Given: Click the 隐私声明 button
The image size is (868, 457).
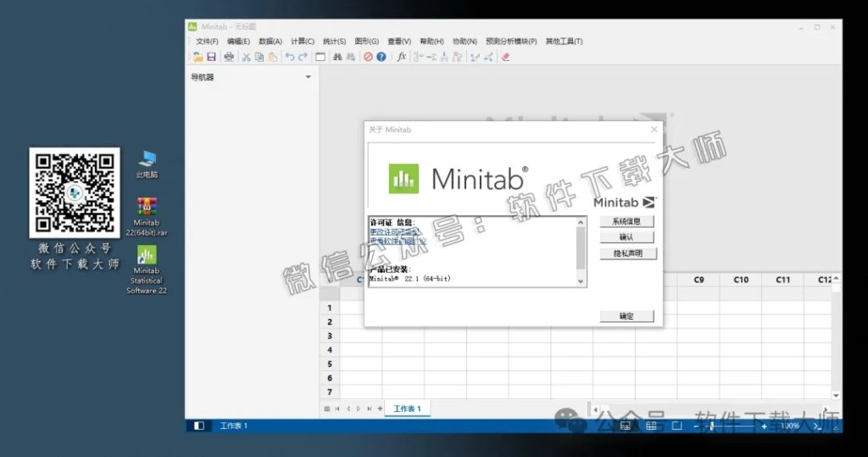Looking at the screenshot, I should [x=628, y=254].
